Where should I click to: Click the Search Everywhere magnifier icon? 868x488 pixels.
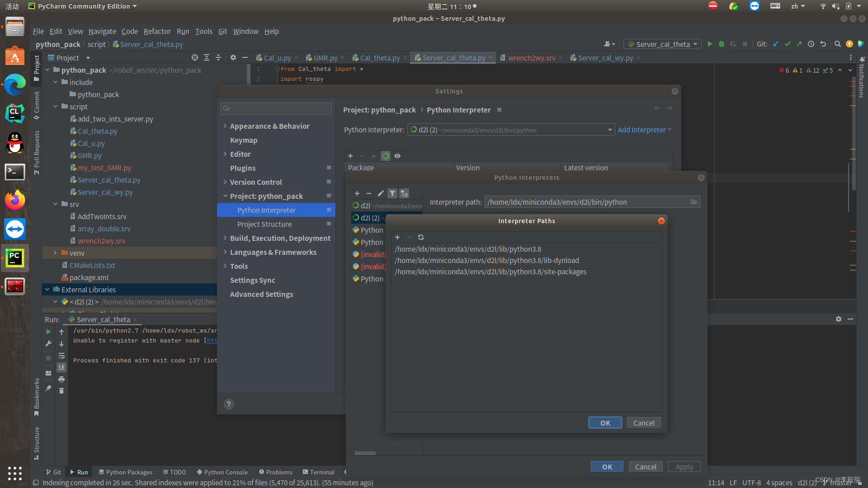tap(837, 44)
